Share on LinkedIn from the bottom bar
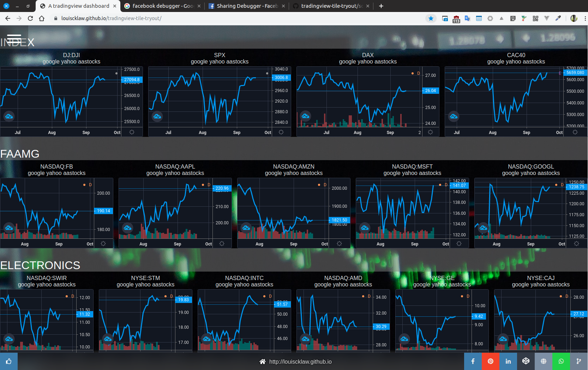This screenshot has width=588, height=370. [508, 361]
